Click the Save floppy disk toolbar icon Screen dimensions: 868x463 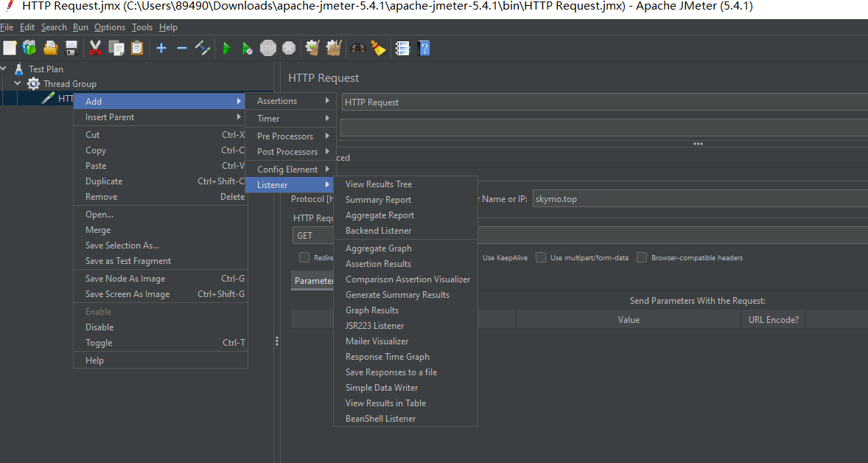click(x=71, y=48)
